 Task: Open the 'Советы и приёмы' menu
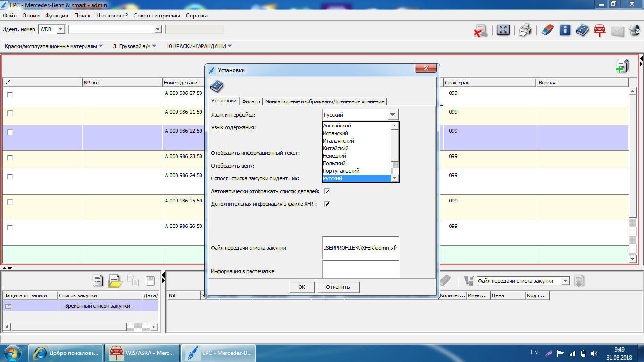click(x=157, y=16)
